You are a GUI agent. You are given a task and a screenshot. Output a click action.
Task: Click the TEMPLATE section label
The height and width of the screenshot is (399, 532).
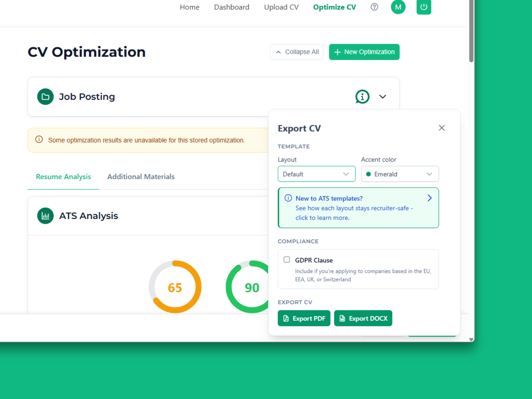tap(294, 147)
